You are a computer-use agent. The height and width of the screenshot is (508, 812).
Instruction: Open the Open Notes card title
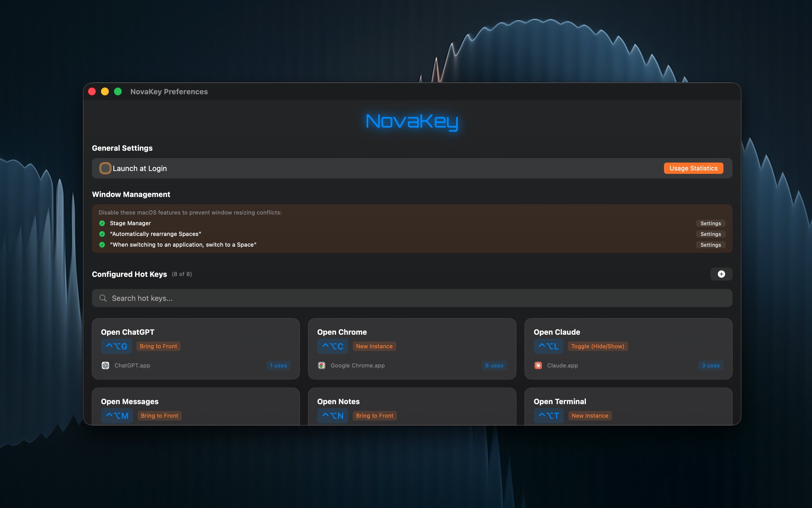tap(338, 402)
